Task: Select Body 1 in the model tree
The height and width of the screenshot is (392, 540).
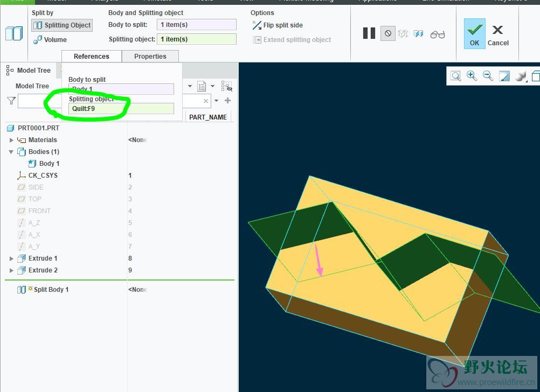Action: 49,164
